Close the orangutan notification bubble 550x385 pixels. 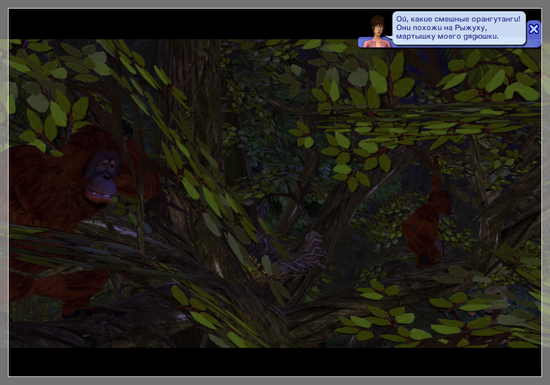point(534,29)
